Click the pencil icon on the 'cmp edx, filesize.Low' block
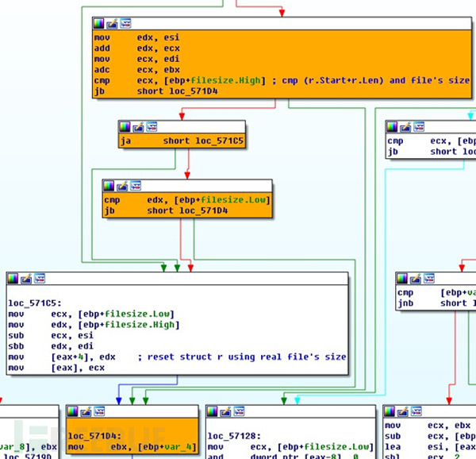This screenshot has width=476, height=459. click(x=122, y=186)
